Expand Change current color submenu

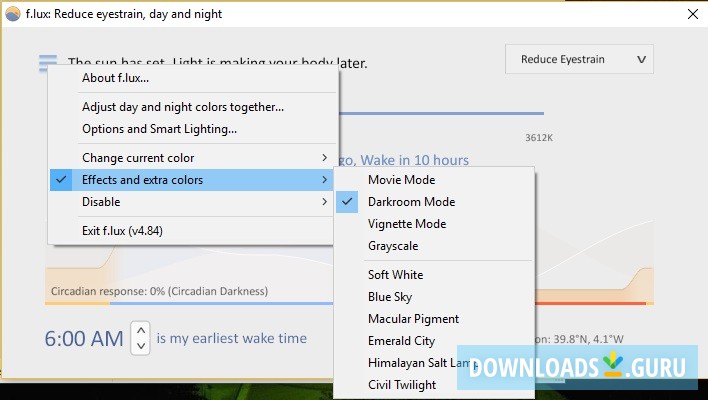click(193, 158)
